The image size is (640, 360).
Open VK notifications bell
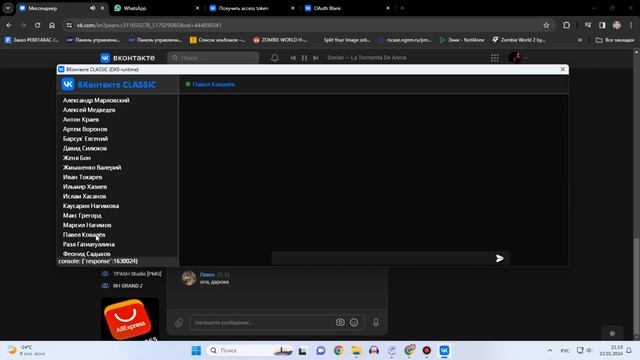[275, 58]
